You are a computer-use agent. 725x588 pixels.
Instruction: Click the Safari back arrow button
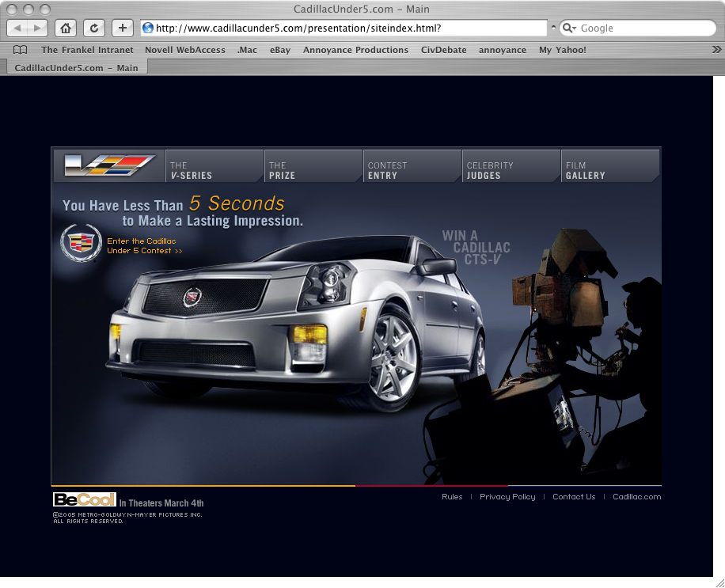tap(17, 28)
